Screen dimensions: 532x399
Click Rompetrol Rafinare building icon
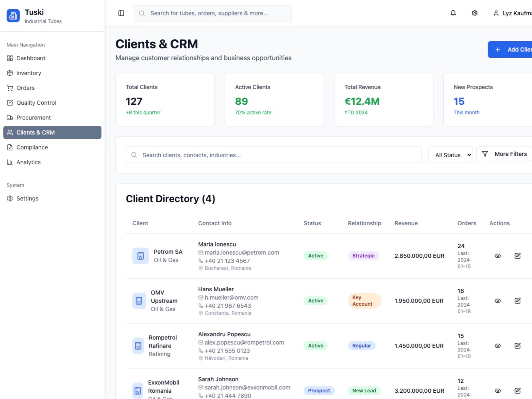point(138,346)
